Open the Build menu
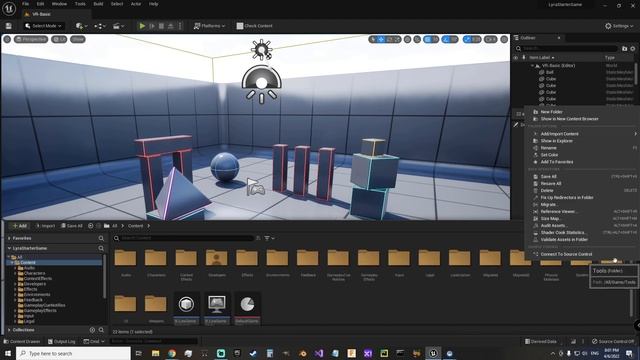This screenshot has height=360, width=640. 98,4
